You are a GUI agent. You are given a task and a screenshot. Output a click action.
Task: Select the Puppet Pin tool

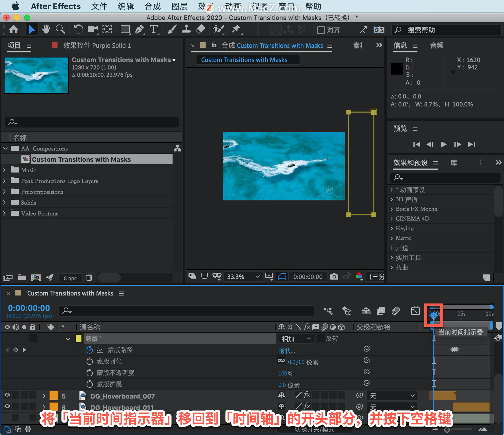point(236,29)
